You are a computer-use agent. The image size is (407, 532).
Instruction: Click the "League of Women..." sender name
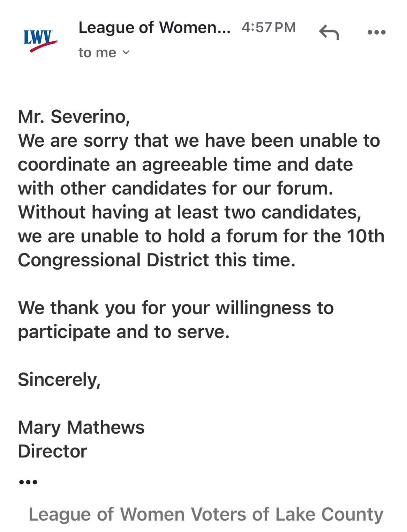click(154, 28)
